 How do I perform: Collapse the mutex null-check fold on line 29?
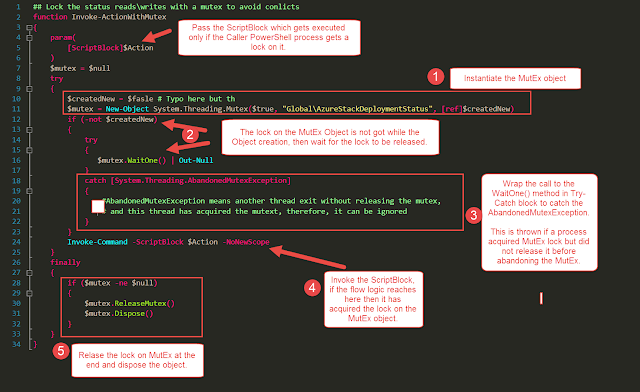coord(29,293)
